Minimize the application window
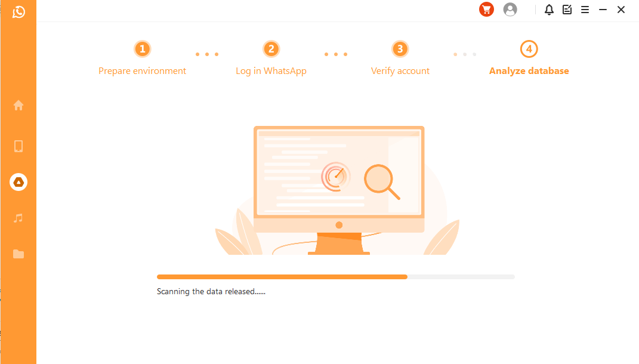 coord(603,10)
